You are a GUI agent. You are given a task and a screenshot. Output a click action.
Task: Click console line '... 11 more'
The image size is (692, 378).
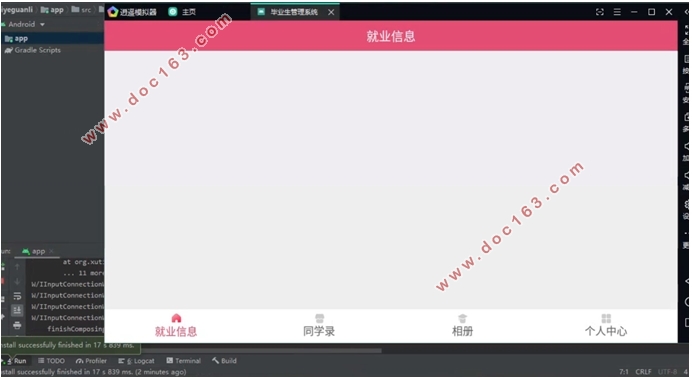point(83,273)
